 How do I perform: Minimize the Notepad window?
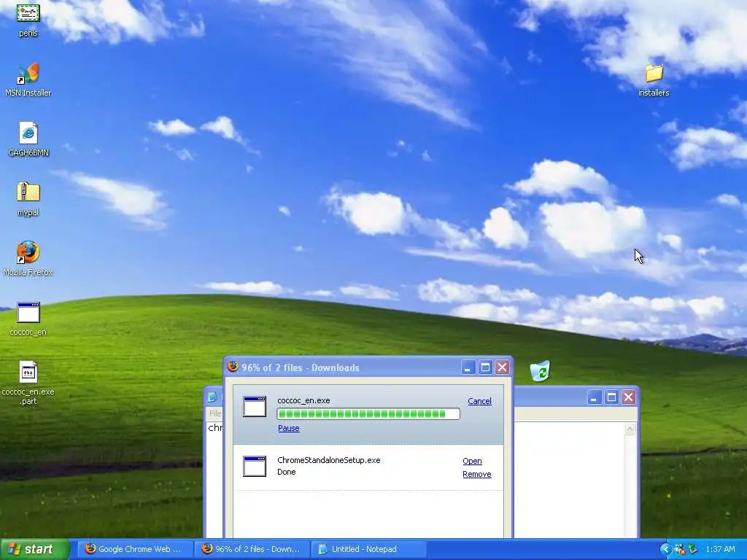(594, 397)
